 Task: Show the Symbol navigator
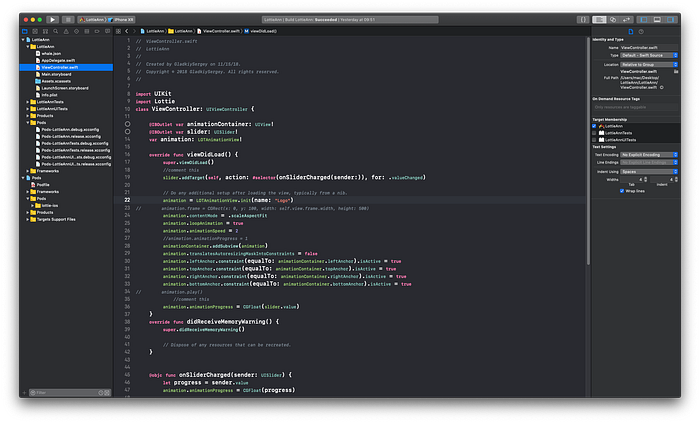tap(45, 31)
